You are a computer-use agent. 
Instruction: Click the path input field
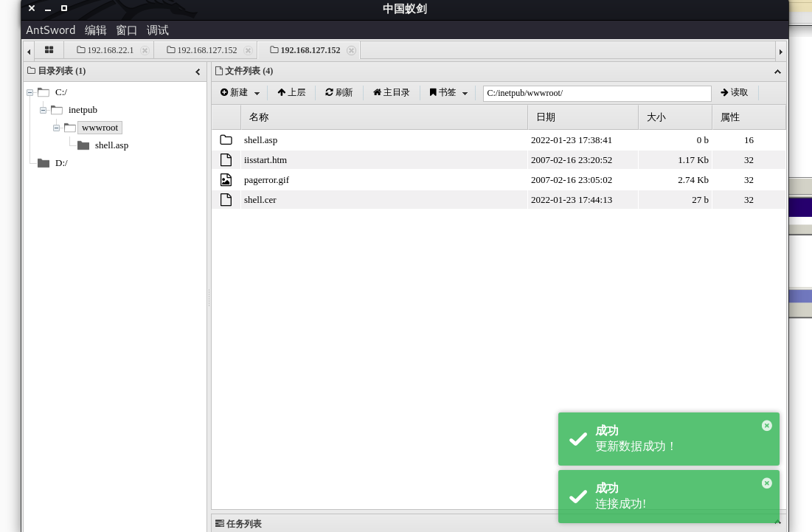597,93
